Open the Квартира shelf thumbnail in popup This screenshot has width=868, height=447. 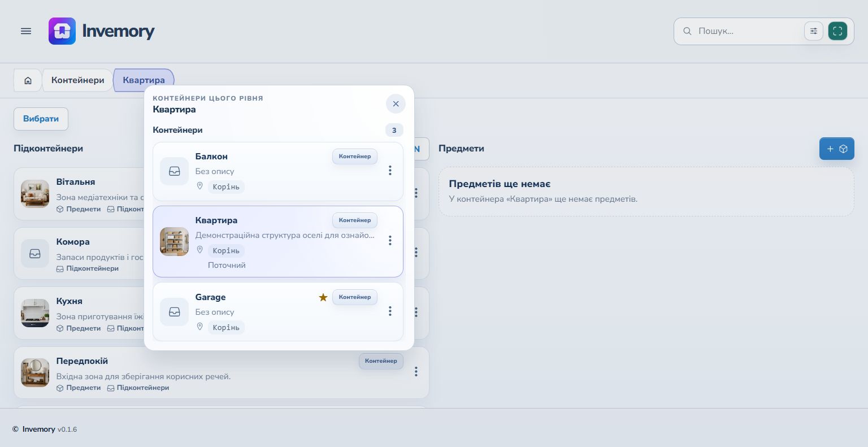click(175, 242)
